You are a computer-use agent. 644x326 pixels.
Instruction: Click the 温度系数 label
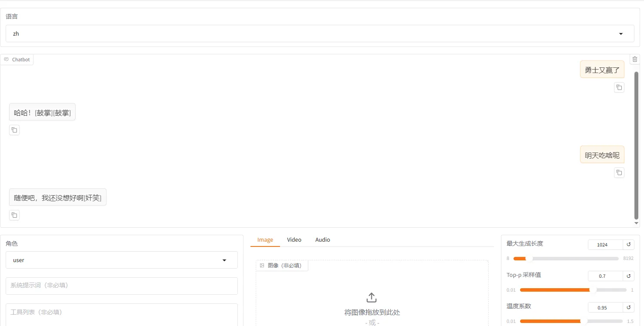click(519, 306)
